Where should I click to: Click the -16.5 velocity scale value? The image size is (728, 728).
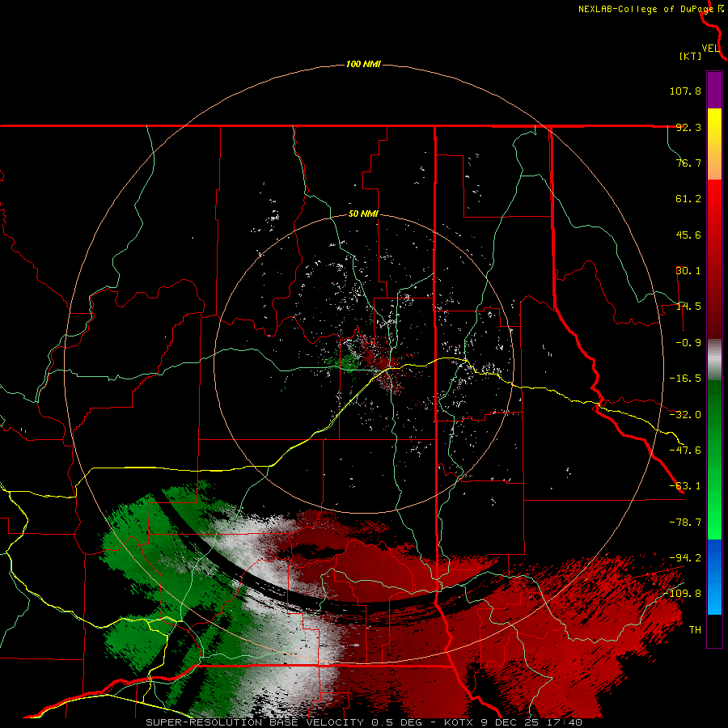(685, 379)
